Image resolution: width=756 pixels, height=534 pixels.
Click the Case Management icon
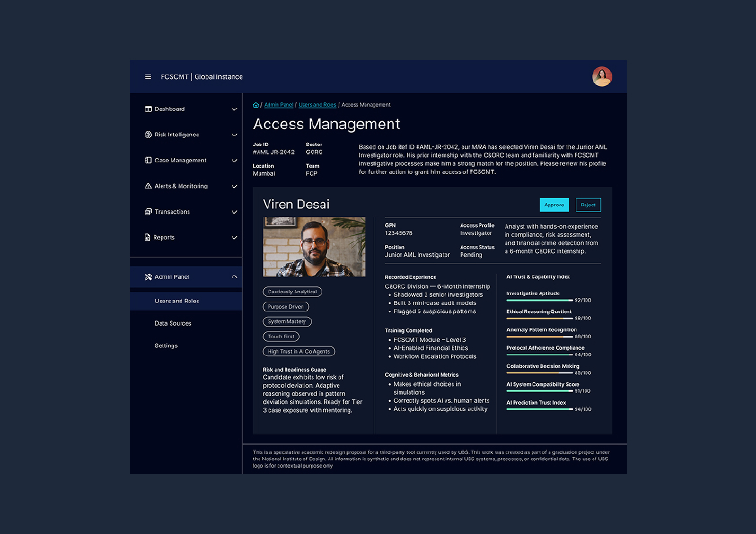[148, 160]
